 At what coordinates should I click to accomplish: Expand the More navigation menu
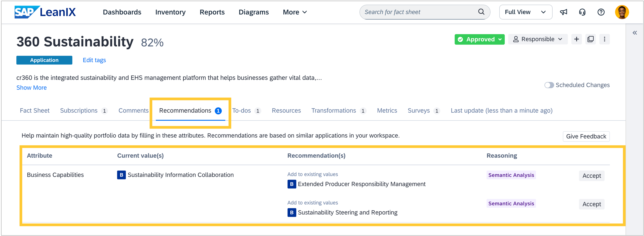pos(294,12)
